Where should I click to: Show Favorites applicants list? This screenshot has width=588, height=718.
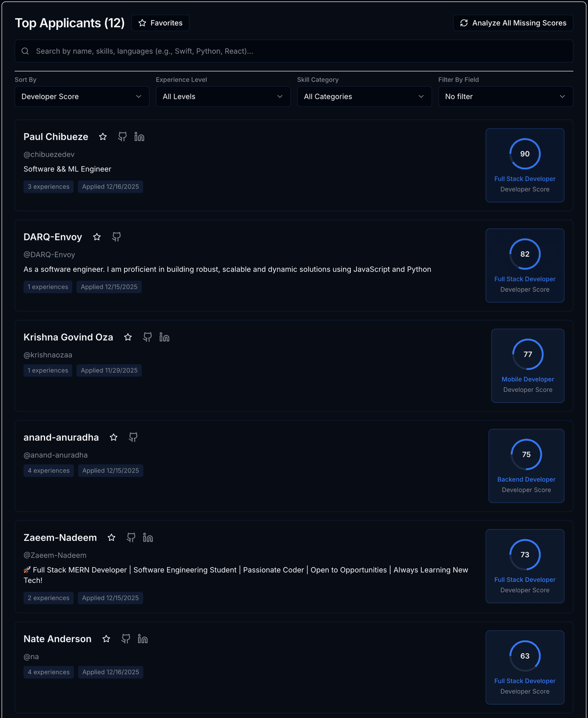click(x=160, y=23)
